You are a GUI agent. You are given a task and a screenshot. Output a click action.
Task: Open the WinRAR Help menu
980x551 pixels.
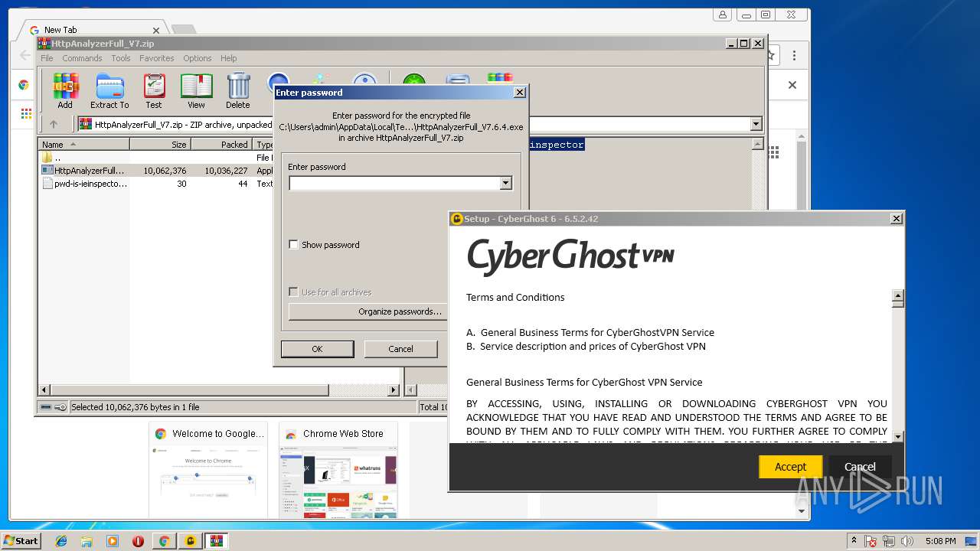228,58
